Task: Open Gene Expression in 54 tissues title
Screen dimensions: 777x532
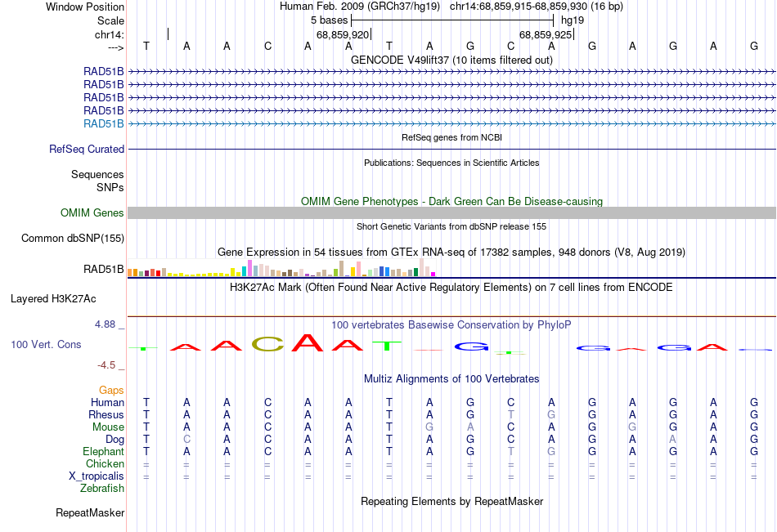Action: point(451,253)
